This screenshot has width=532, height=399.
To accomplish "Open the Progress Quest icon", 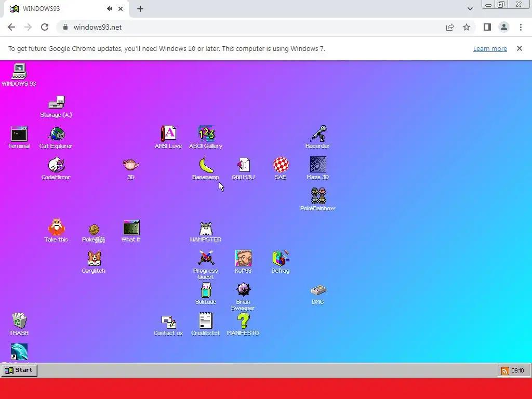I will coord(206,258).
